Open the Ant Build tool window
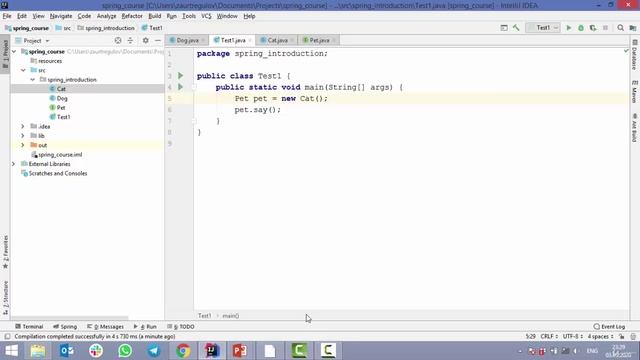Screen dimensions: 640x360 [634, 128]
